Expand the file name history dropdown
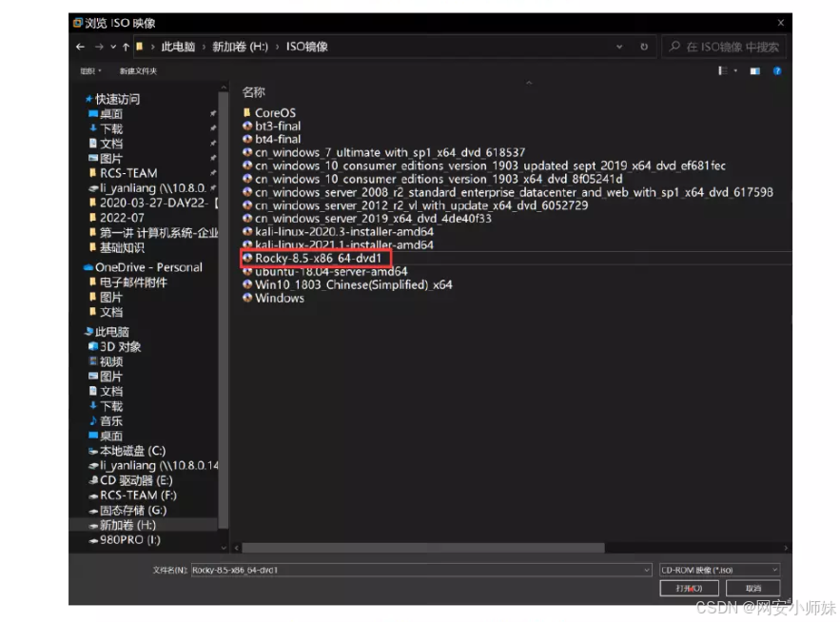840x622 pixels. (x=647, y=570)
